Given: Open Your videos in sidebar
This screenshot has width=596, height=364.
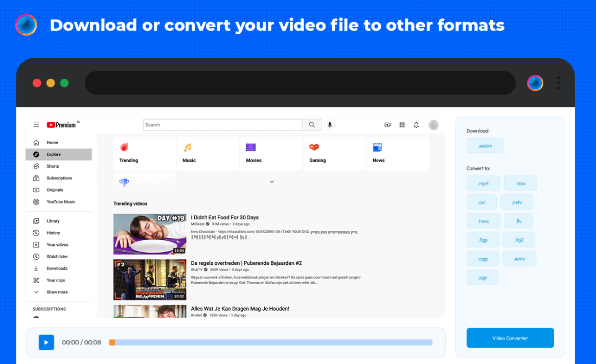Looking at the screenshot, I should [59, 244].
